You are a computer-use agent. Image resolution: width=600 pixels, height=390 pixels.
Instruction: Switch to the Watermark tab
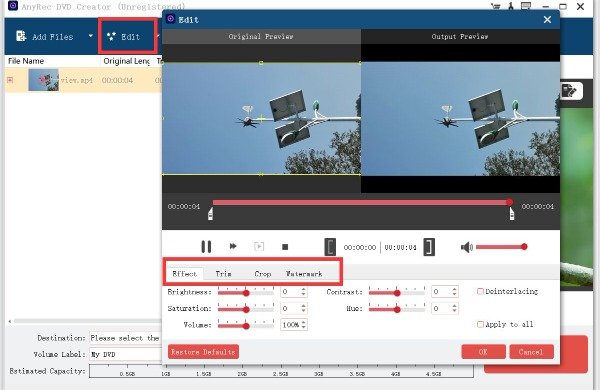[304, 274]
